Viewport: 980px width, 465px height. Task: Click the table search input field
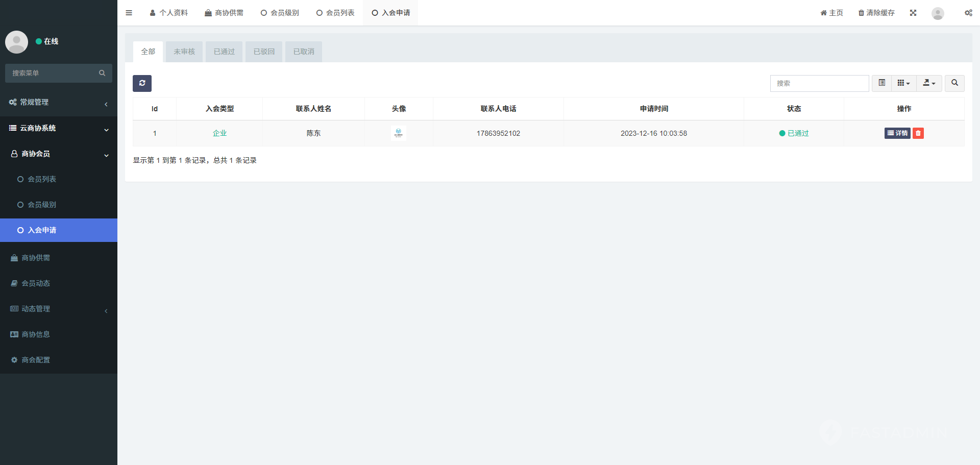[x=819, y=83]
